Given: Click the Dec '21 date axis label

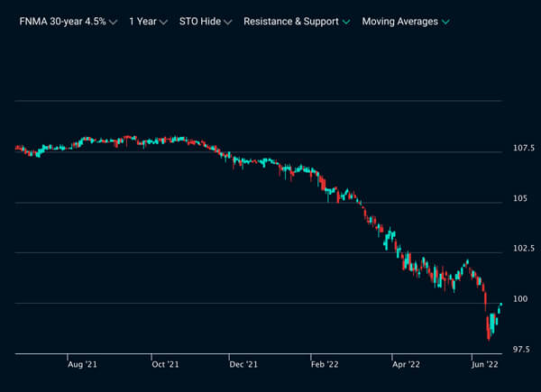Looking at the screenshot, I should [243, 364].
